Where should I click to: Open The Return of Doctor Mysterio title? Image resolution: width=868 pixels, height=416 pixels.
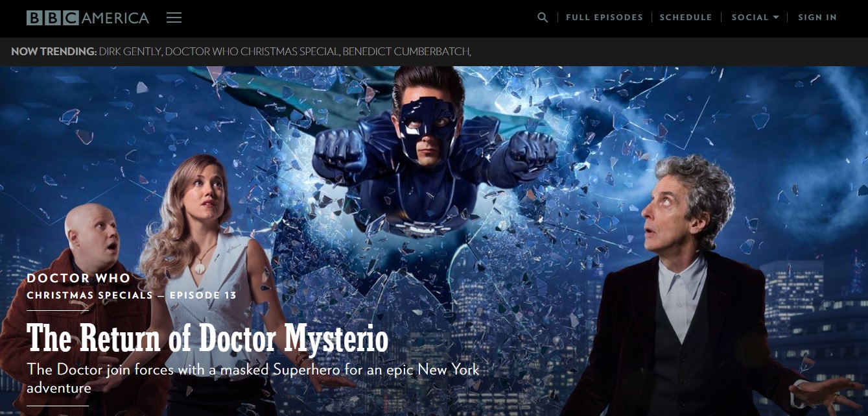pyautogui.click(x=207, y=338)
